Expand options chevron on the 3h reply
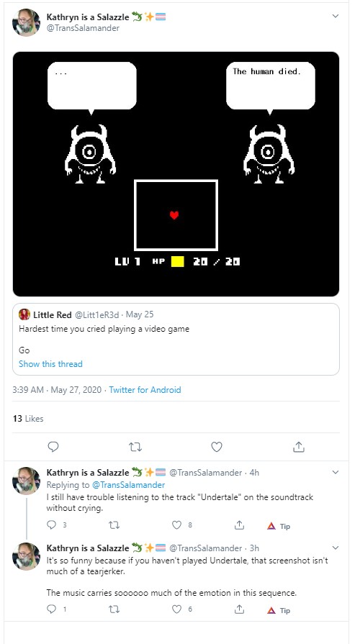This screenshot has width=360, height=644. 336,548
